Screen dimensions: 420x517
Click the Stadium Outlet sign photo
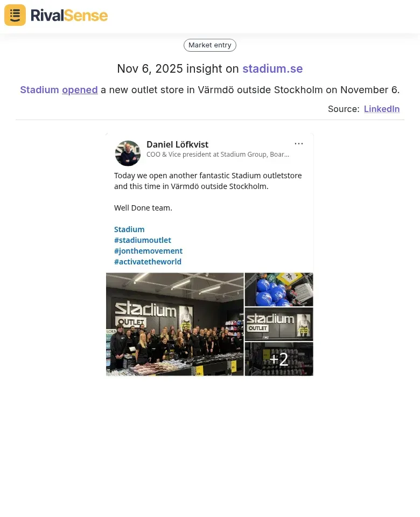[x=279, y=324]
